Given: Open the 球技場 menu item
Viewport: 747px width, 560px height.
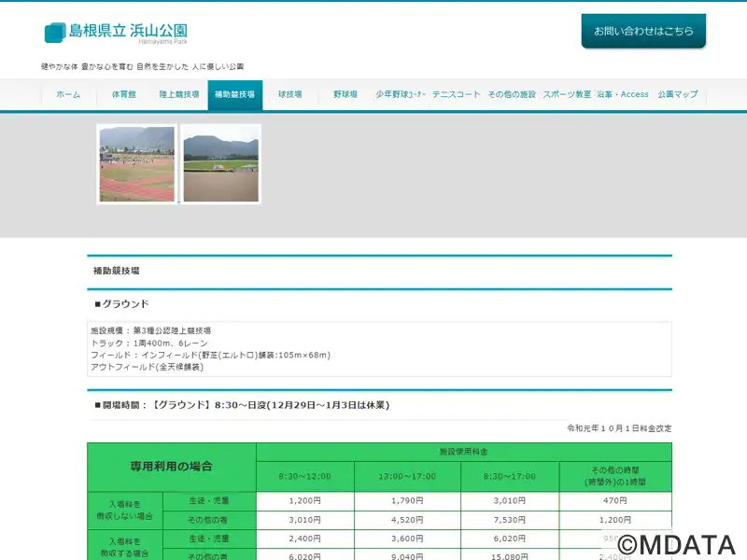Looking at the screenshot, I should tap(289, 95).
